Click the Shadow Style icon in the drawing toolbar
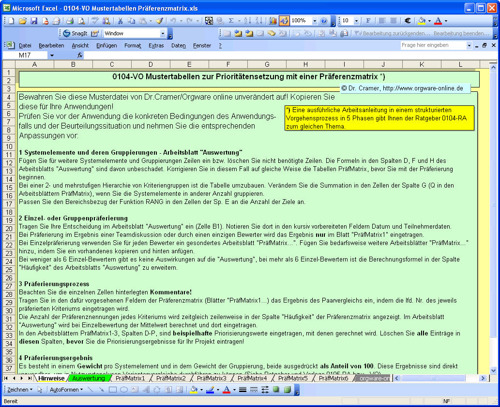 (276, 389)
